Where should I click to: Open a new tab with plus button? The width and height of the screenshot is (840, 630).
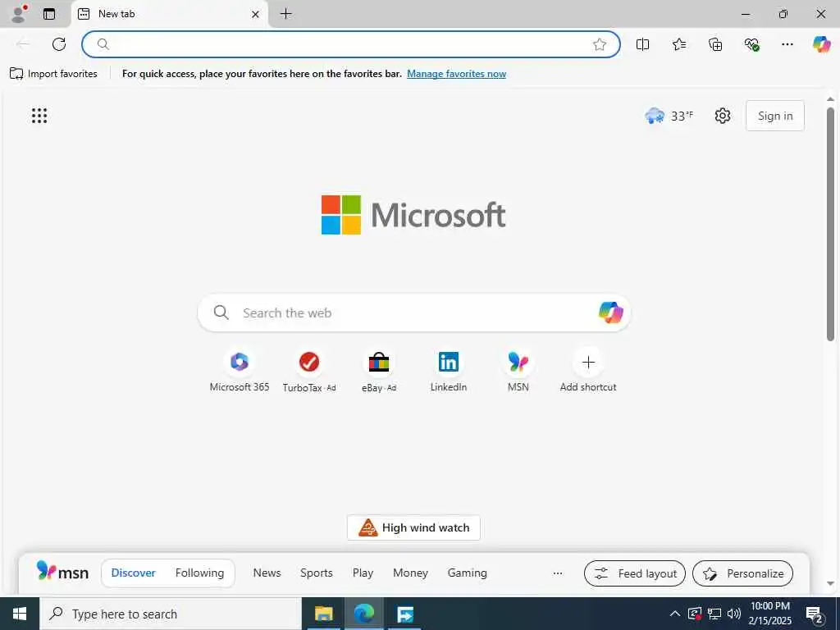[x=286, y=14]
